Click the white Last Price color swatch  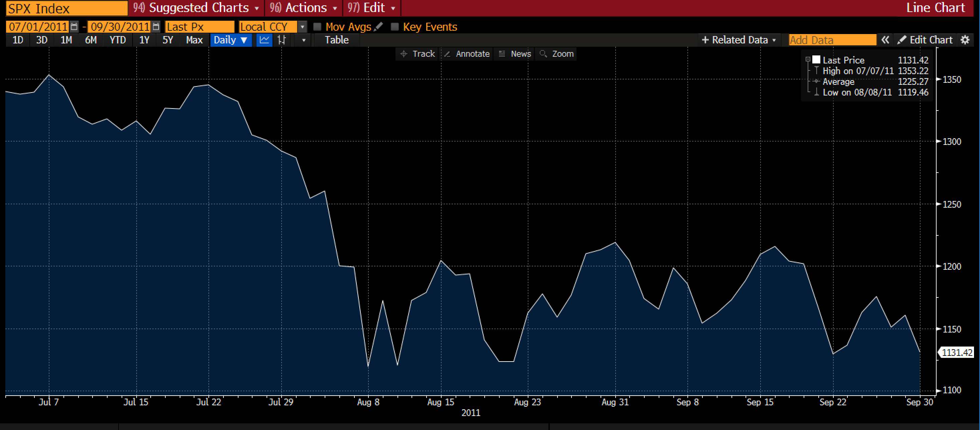pyautogui.click(x=816, y=60)
